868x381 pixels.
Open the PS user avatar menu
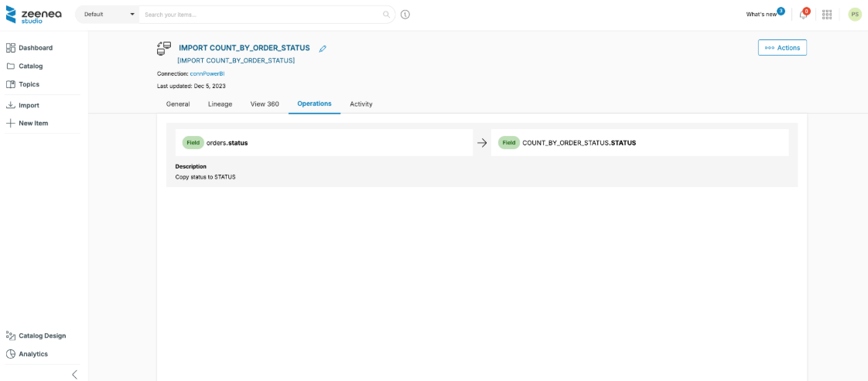(x=854, y=15)
